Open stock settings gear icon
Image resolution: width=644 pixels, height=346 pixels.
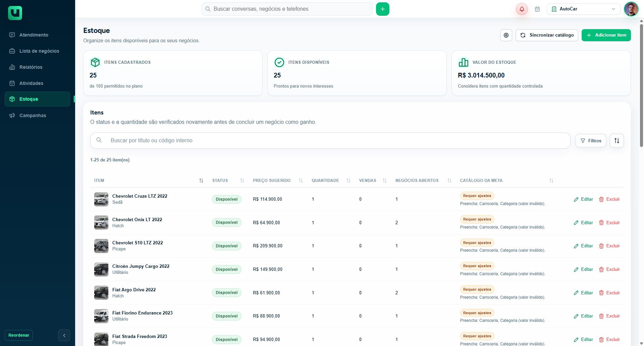coord(506,35)
